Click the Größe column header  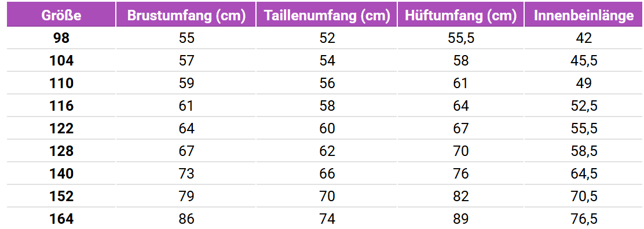click(x=61, y=15)
